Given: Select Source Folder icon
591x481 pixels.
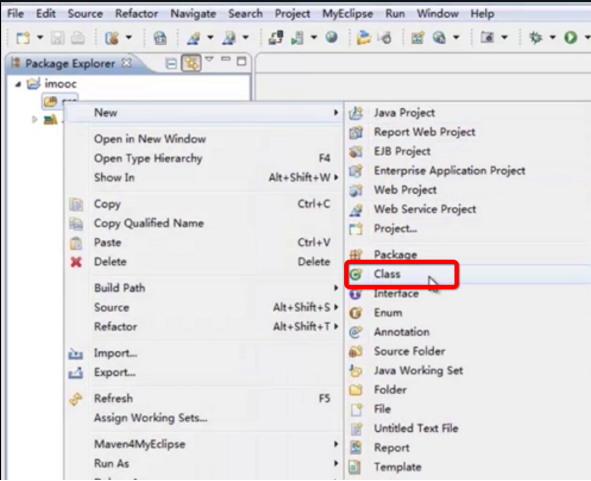Looking at the screenshot, I should coord(356,351).
